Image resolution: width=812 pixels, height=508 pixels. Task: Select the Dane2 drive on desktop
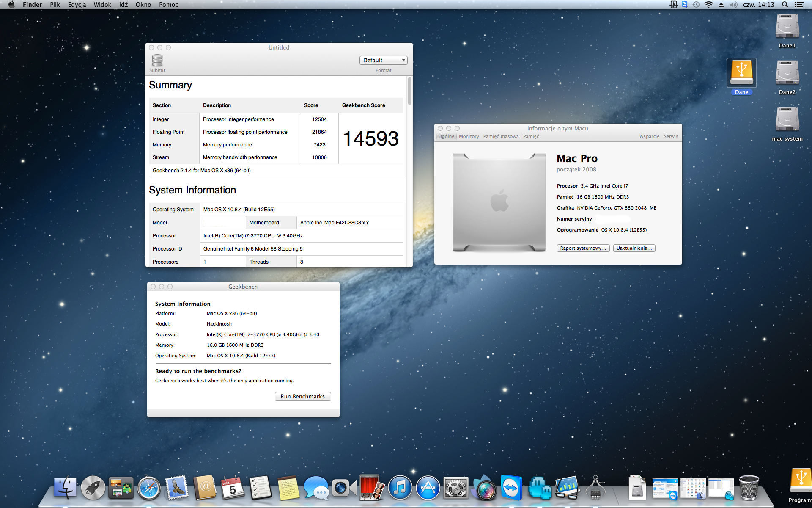coord(787,77)
